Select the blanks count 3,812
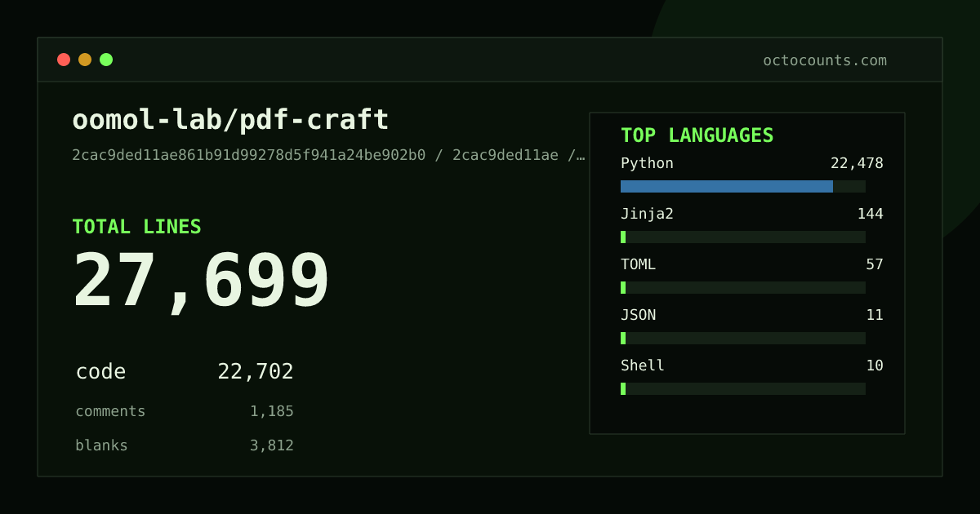The height and width of the screenshot is (514, 980). pos(272,445)
